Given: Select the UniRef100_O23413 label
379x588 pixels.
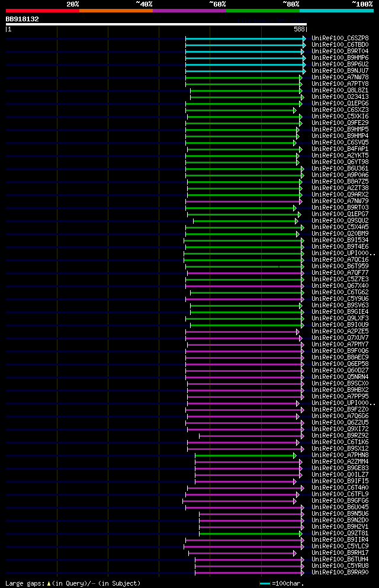Looking at the screenshot, I should 340,97.
